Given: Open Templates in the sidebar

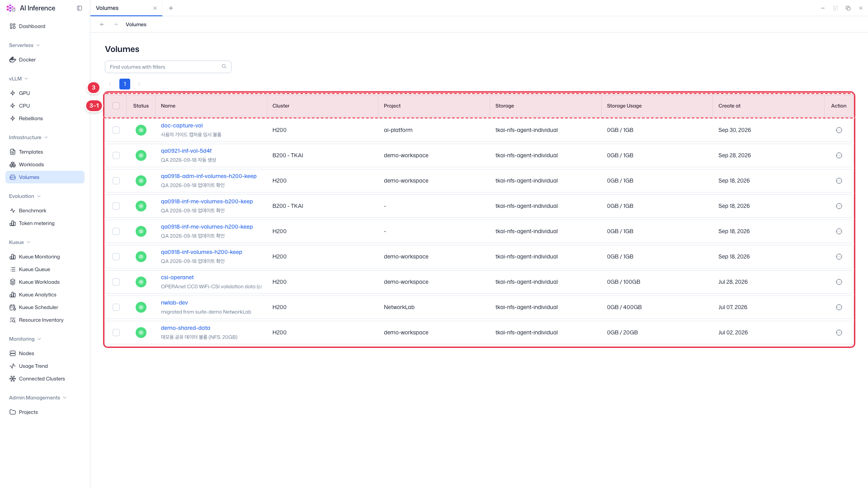Looking at the screenshot, I should pos(31,152).
